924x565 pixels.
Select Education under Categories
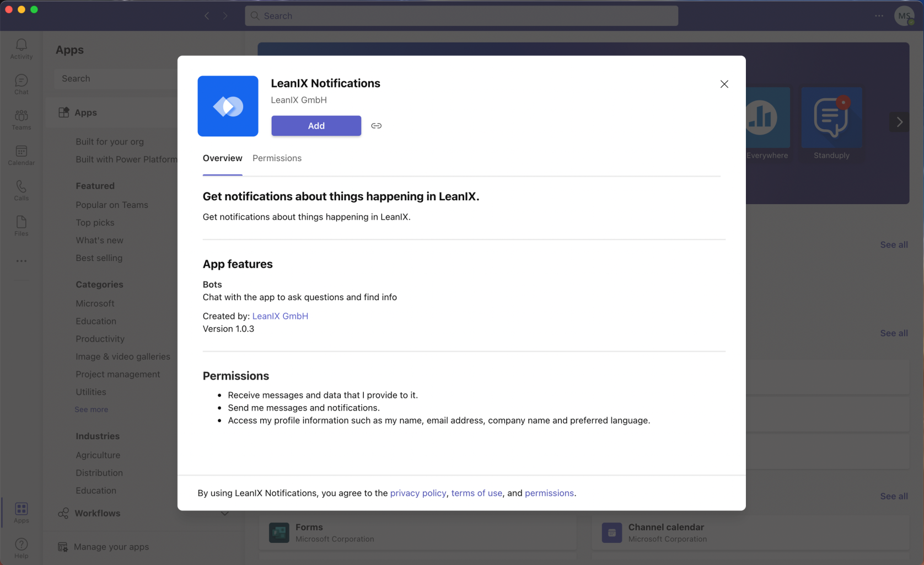[96, 321]
